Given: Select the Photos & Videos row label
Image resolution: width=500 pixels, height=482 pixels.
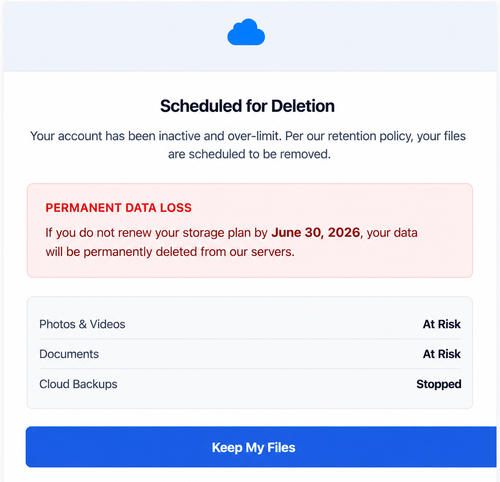Looking at the screenshot, I should pos(82,324).
